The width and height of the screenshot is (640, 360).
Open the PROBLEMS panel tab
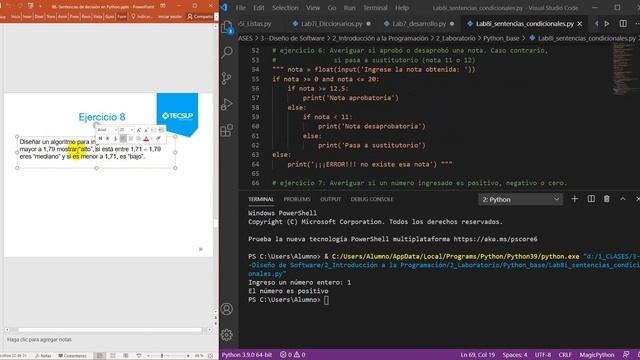click(x=297, y=199)
